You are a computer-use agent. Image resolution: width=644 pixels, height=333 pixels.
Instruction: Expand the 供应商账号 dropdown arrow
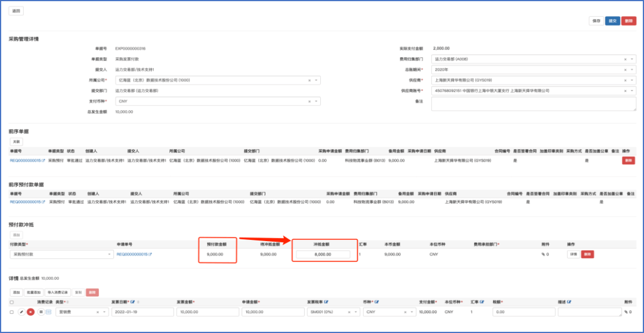coord(631,91)
